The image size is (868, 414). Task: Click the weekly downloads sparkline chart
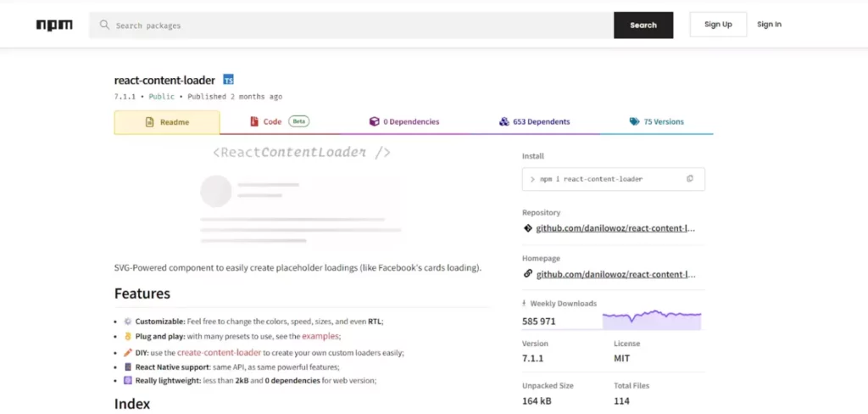pyautogui.click(x=652, y=320)
